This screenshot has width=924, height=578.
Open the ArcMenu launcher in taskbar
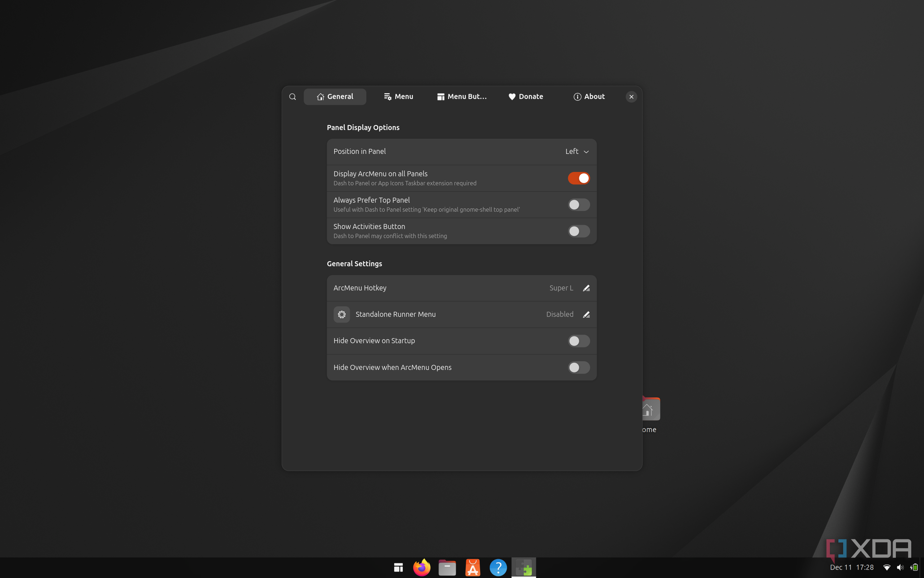[x=398, y=567]
